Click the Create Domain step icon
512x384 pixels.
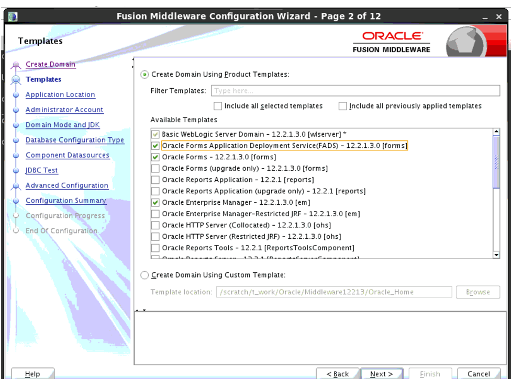click(15, 65)
